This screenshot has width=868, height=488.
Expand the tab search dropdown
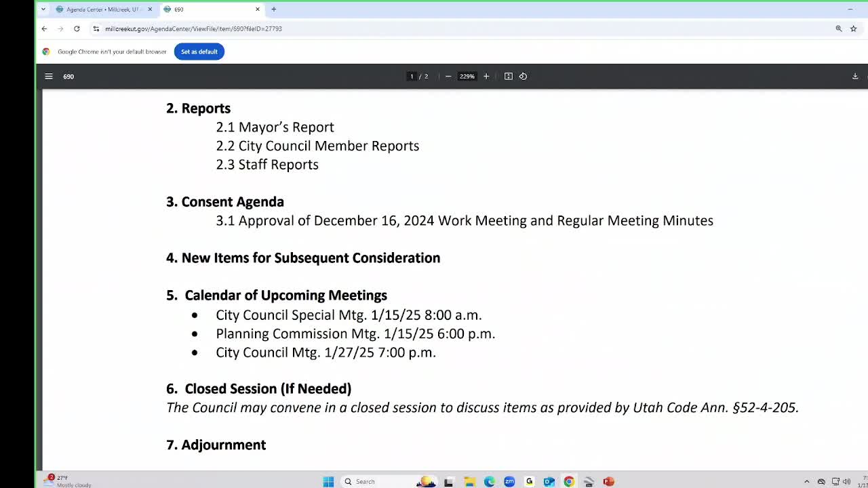[x=43, y=9]
